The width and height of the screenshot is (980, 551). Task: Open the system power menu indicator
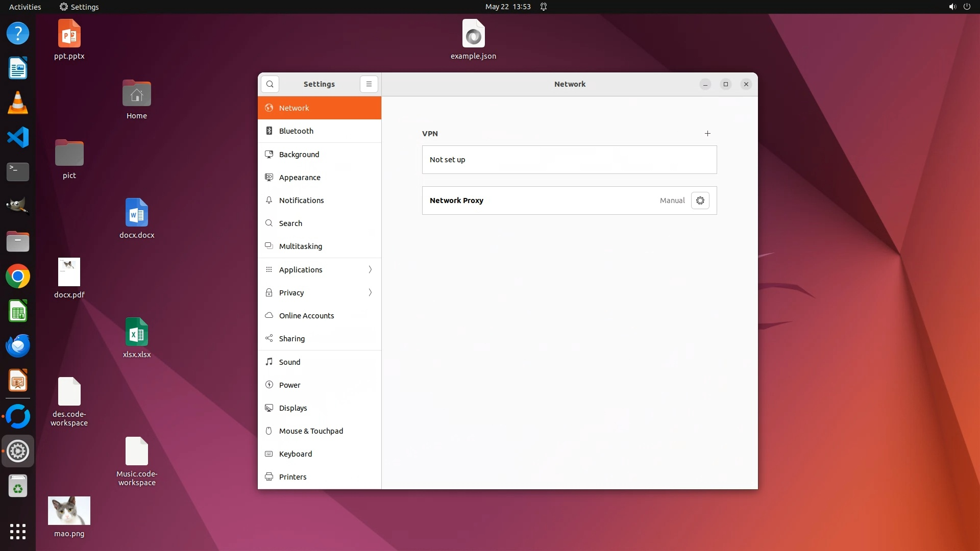click(x=966, y=7)
